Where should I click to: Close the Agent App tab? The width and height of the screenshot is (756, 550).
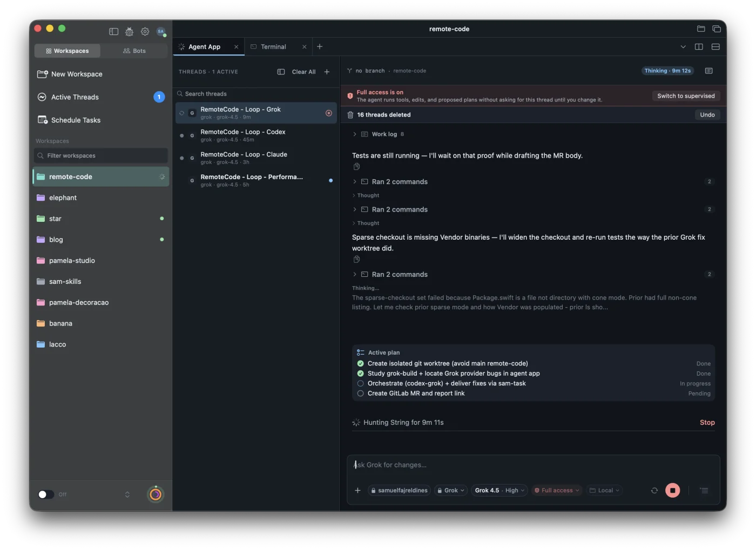(x=236, y=47)
